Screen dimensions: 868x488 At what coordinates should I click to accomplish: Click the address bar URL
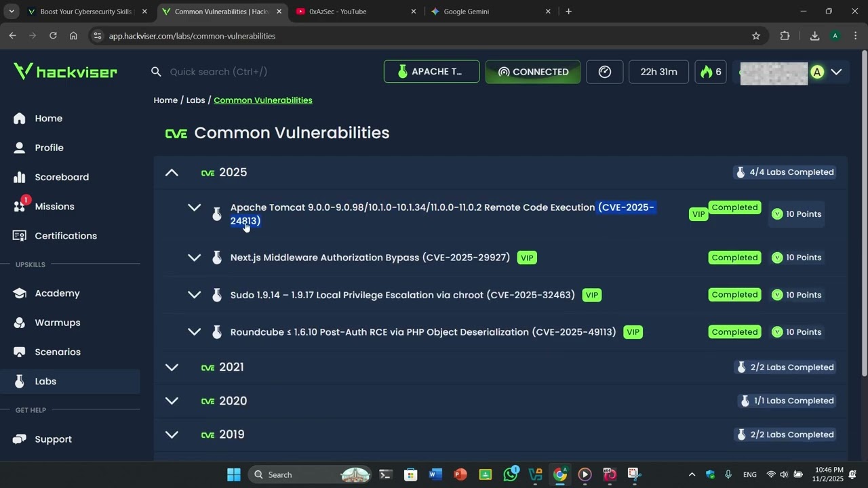pyautogui.click(x=192, y=36)
